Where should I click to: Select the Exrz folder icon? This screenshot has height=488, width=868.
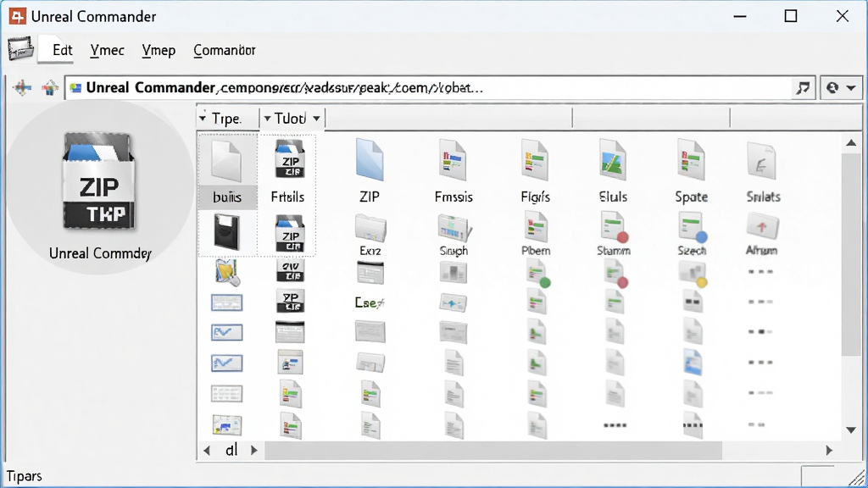(x=370, y=228)
